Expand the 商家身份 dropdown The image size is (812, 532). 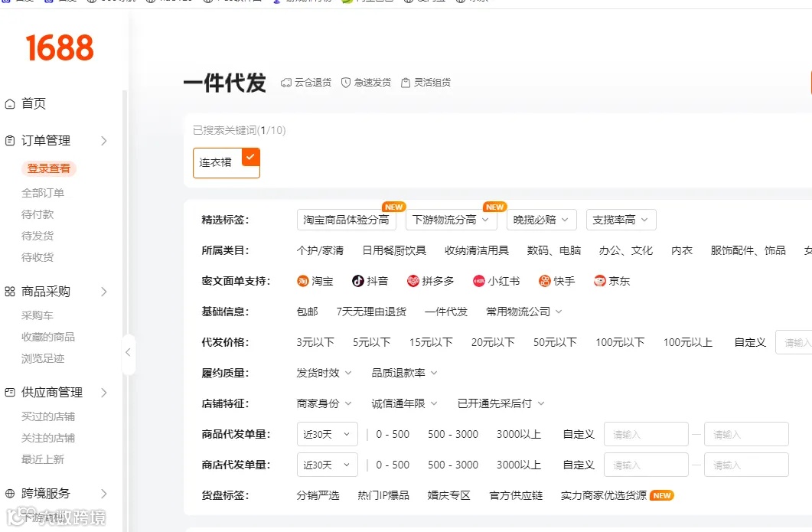[324, 403]
